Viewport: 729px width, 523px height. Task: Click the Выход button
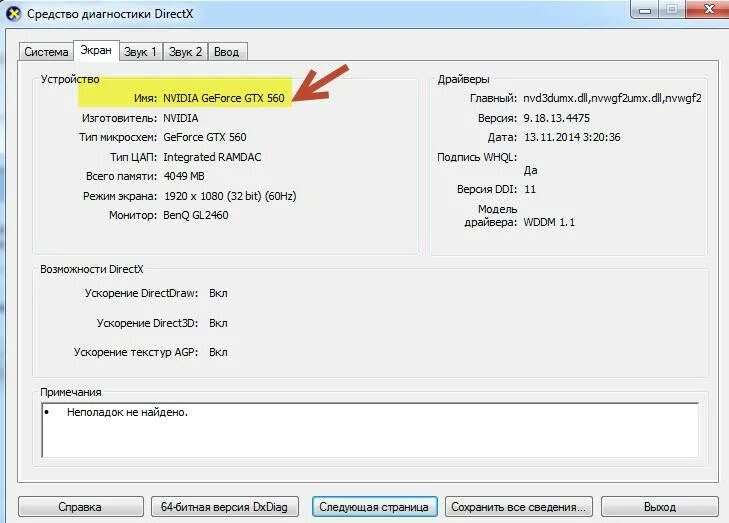(660, 507)
